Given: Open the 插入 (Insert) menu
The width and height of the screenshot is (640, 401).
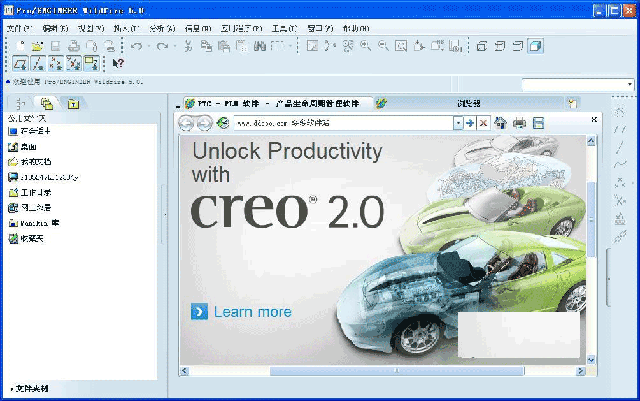Looking at the screenshot, I should pos(127,28).
